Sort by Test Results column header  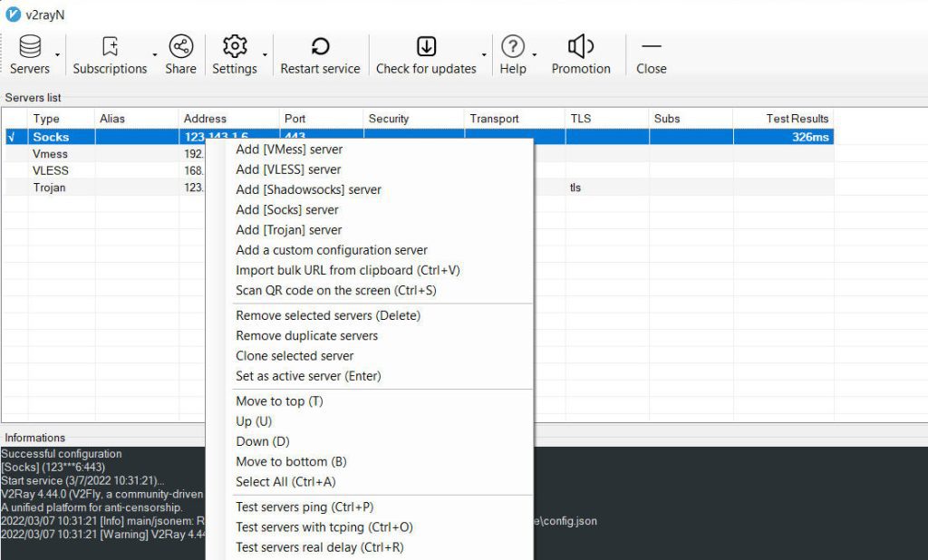[x=797, y=119]
